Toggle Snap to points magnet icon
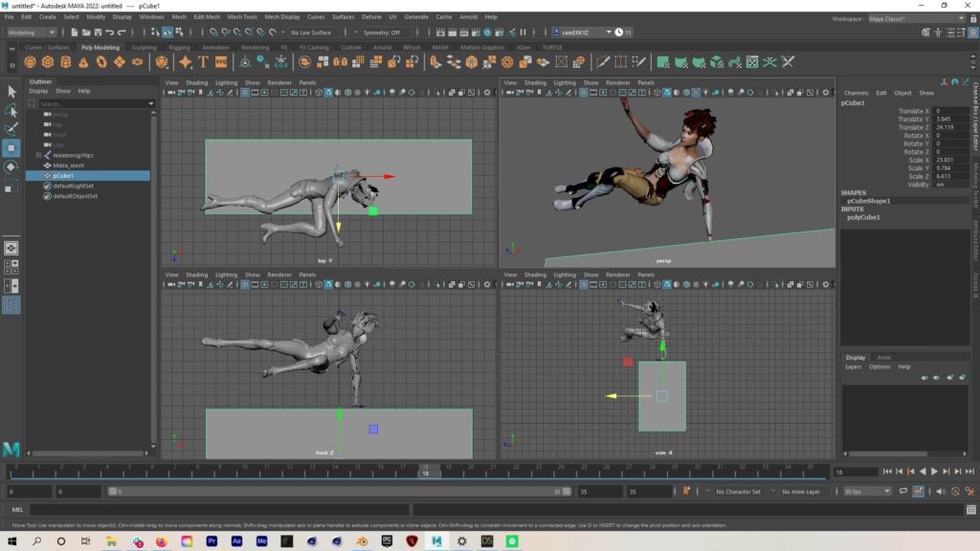 (237, 33)
